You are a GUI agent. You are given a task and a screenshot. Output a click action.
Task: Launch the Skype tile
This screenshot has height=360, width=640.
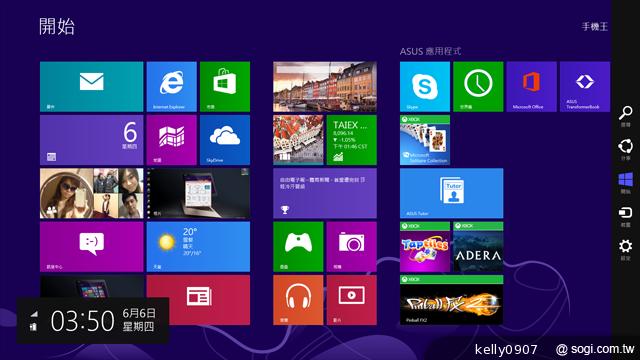pyautogui.click(x=425, y=87)
